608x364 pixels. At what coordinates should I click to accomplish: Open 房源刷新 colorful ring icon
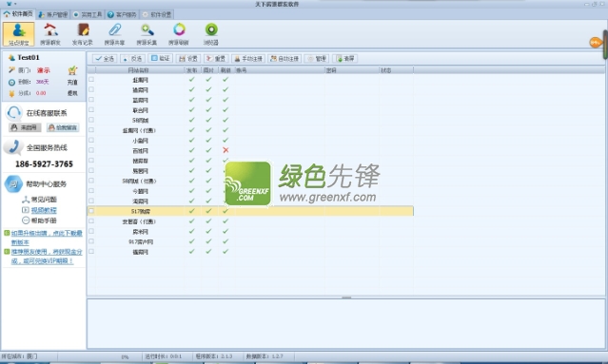(179, 34)
